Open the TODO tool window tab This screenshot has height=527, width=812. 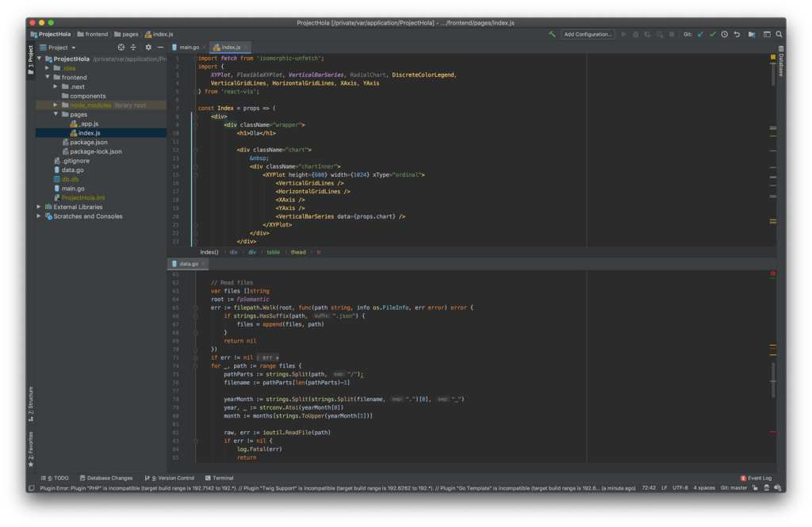(x=55, y=478)
